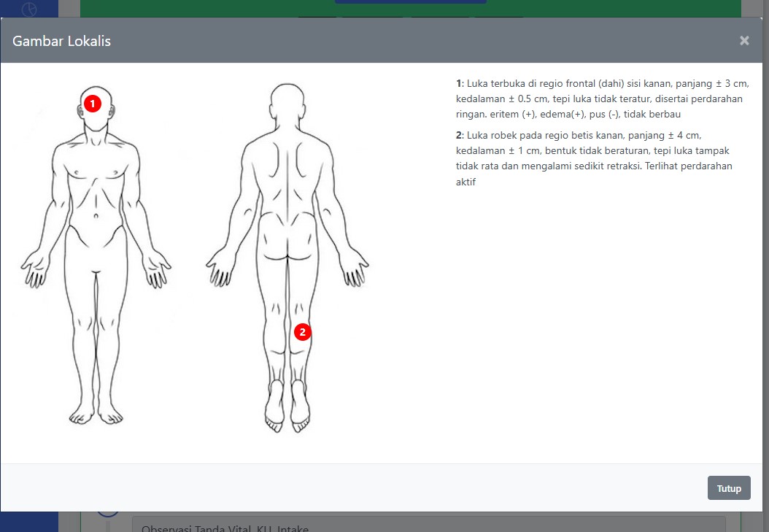Select wound description number 2 text

pyautogui.click(x=595, y=158)
